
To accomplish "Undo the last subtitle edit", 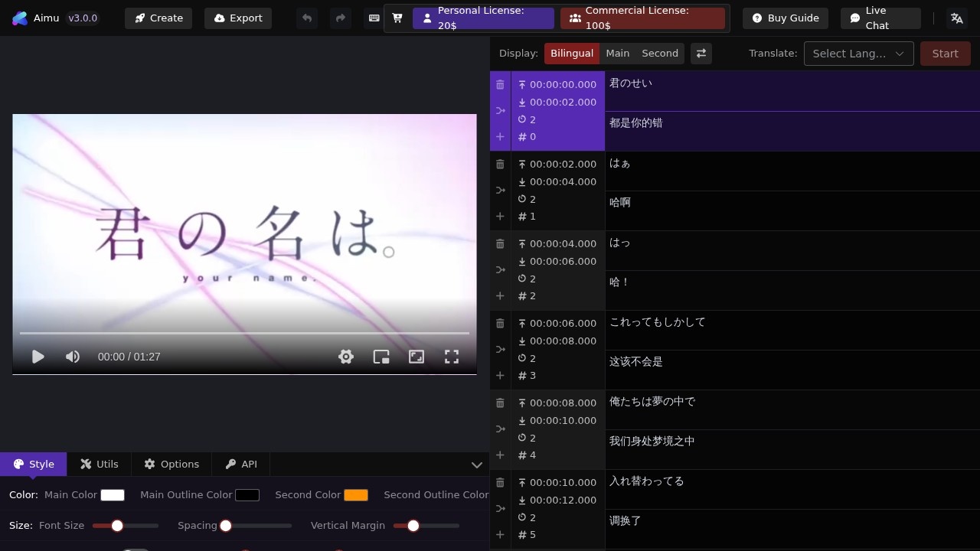I will click(306, 18).
